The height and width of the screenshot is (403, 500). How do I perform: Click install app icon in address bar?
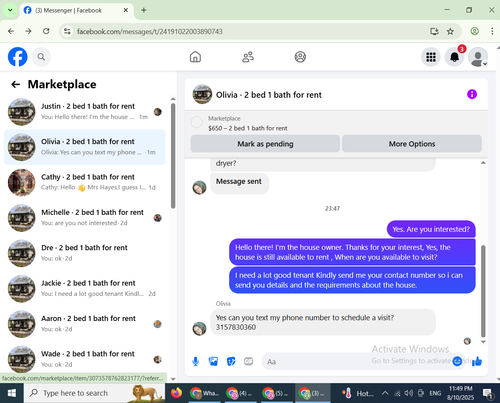[x=434, y=31]
